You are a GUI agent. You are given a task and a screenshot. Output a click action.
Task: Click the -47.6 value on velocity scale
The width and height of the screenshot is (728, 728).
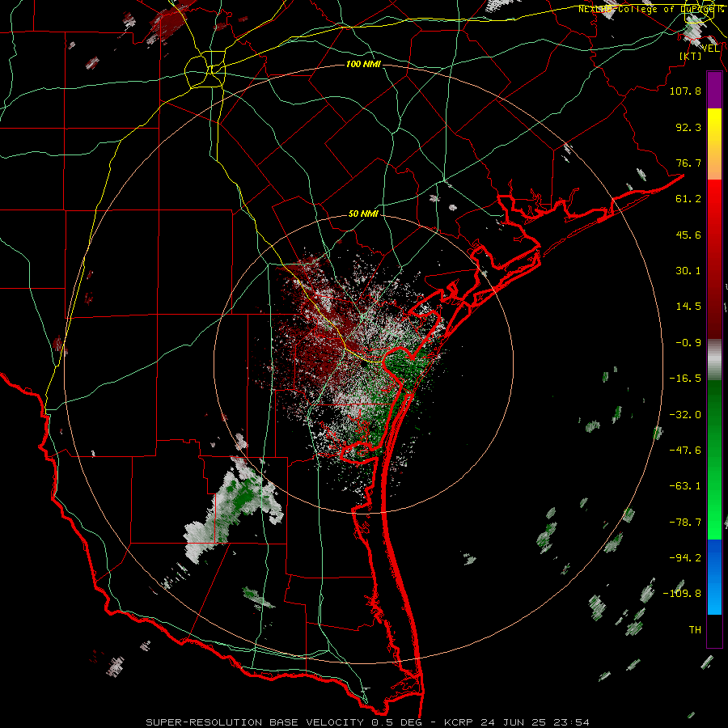click(685, 451)
